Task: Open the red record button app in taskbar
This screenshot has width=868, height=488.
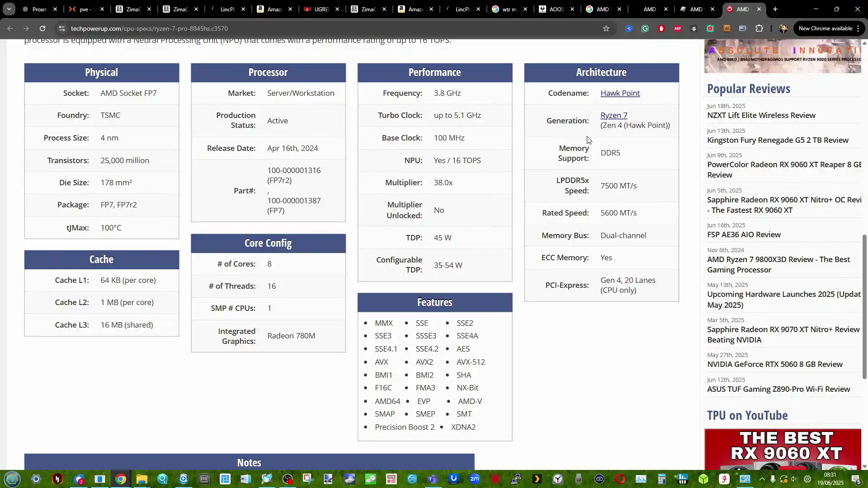Action: (495, 479)
